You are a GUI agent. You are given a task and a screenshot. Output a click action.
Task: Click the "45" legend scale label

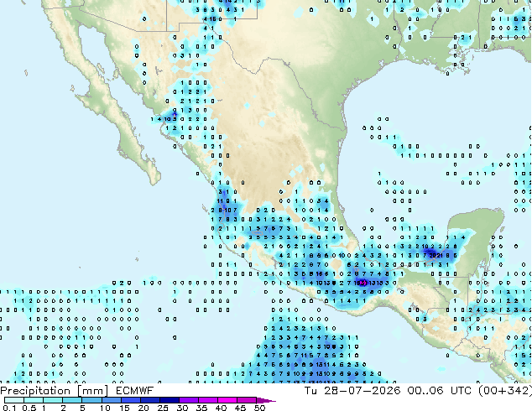coord(240,408)
